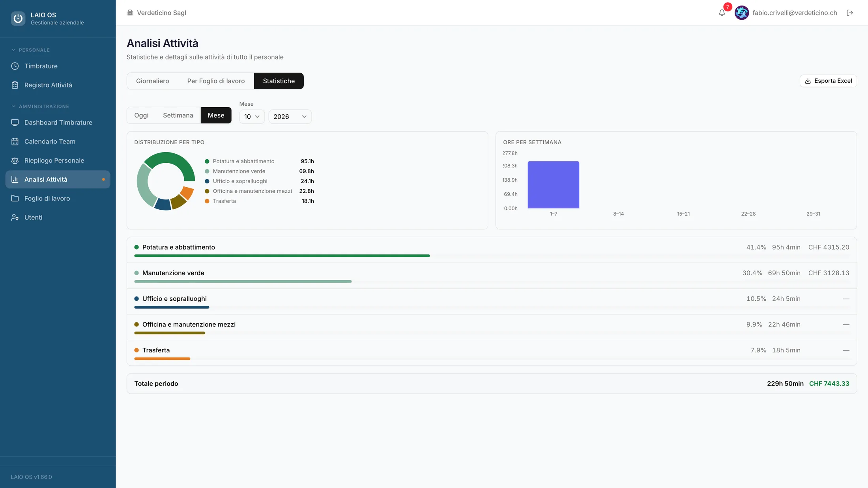Open the year dropdown showing 2026
The width and height of the screenshot is (868, 488).
[290, 117]
